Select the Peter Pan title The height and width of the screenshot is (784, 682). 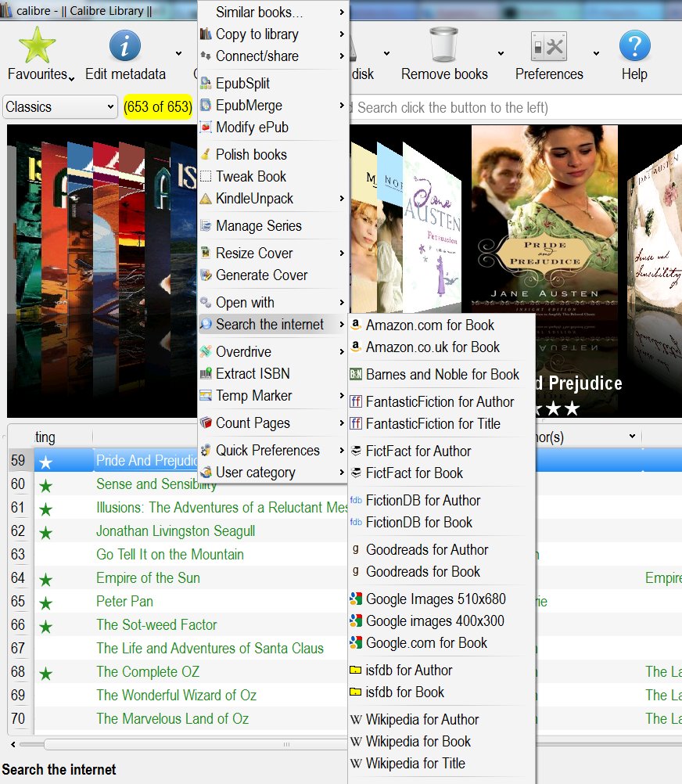coord(124,602)
